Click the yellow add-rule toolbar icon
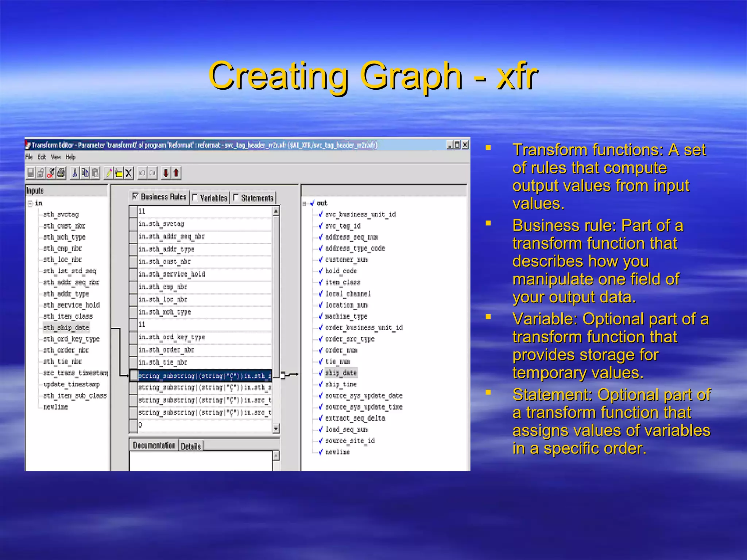The height and width of the screenshot is (560, 747). [x=119, y=173]
